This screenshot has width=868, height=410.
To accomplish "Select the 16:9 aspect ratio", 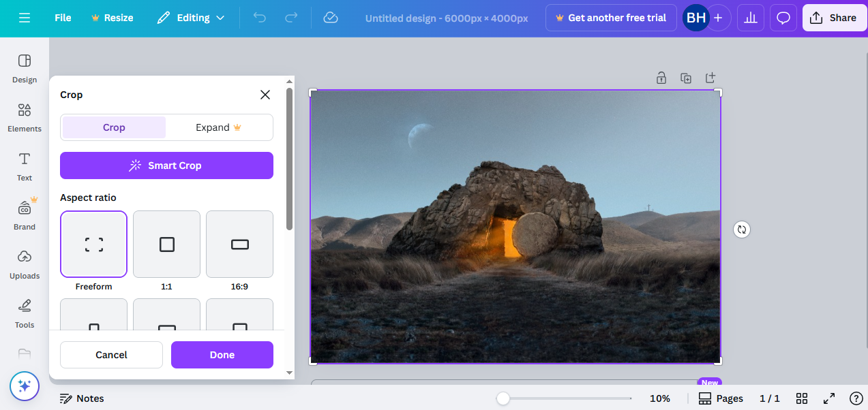I will pyautogui.click(x=239, y=244).
